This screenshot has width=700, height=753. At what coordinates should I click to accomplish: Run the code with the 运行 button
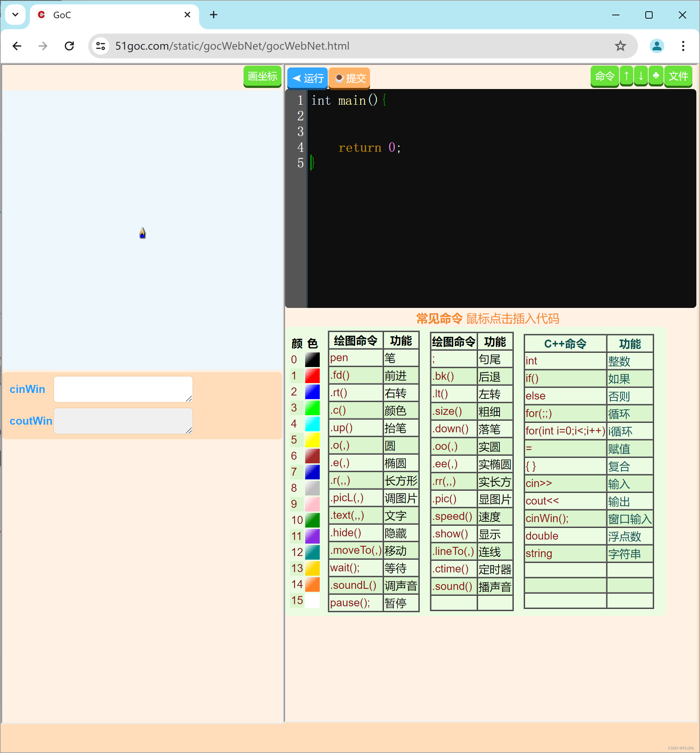point(307,78)
